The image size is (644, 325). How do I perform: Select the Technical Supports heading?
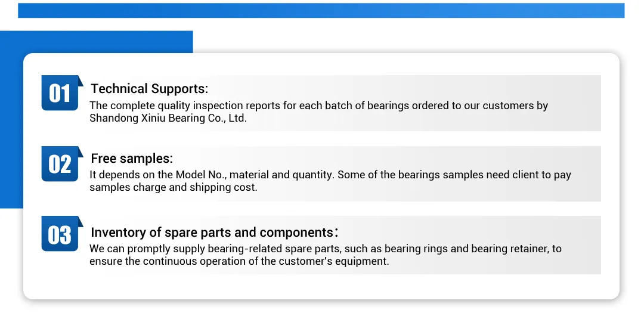[149, 89]
